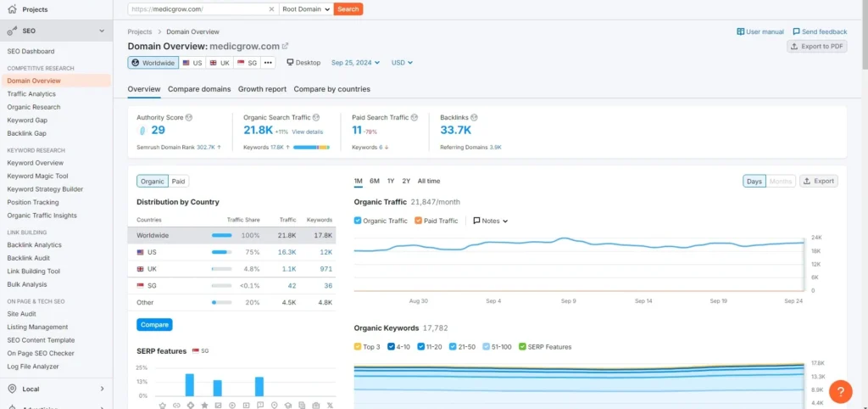Select the UK country filter button

[220, 63]
